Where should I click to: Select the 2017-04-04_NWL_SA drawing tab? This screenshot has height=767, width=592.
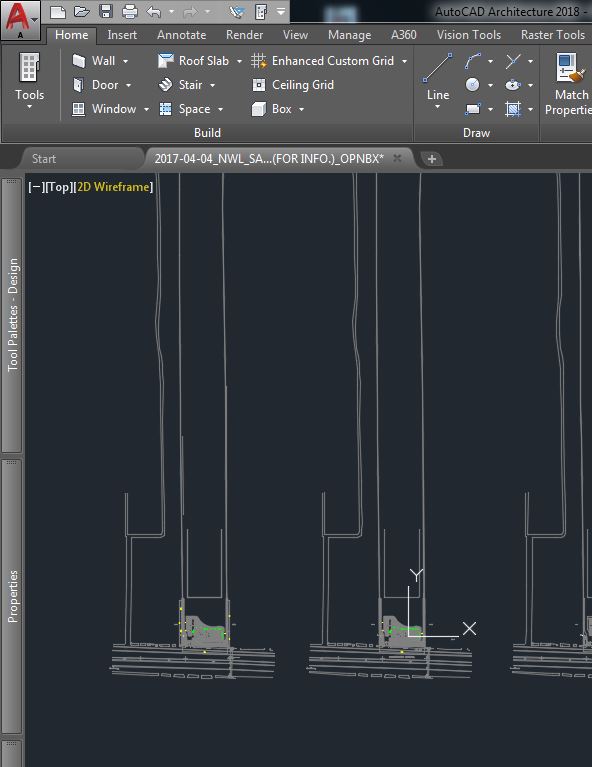(x=269, y=158)
